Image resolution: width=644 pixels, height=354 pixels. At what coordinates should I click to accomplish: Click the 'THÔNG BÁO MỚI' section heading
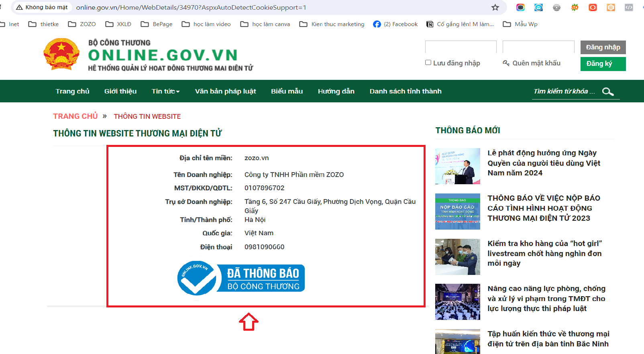pyautogui.click(x=468, y=130)
